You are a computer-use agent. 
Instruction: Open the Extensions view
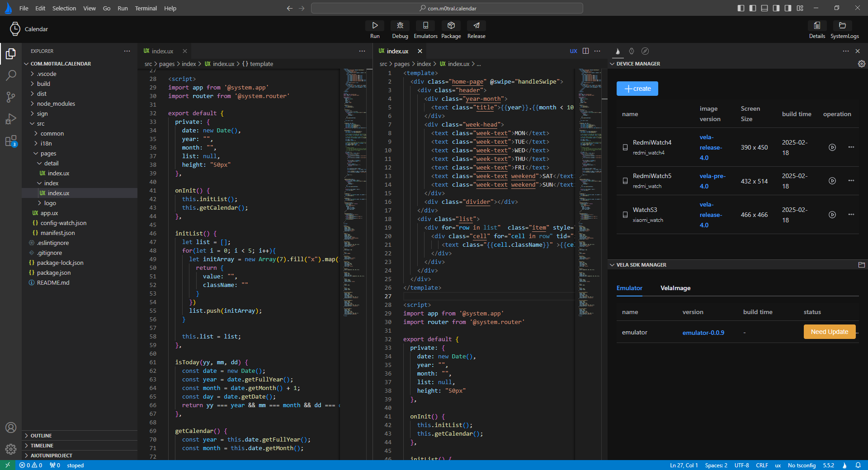(11, 141)
